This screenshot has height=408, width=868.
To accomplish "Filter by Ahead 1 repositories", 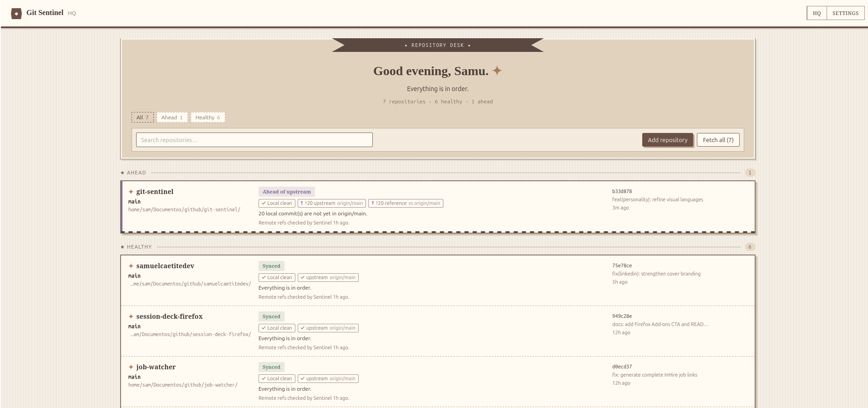I will (x=172, y=117).
